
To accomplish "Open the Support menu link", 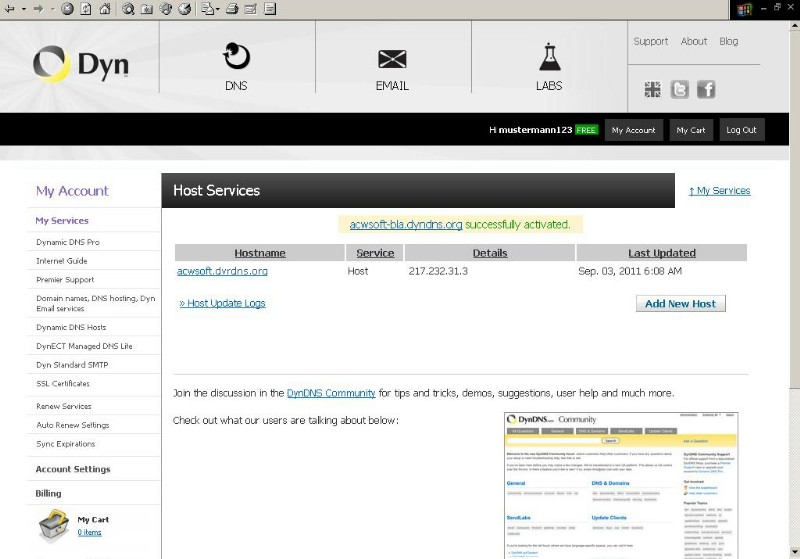I will [650, 42].
